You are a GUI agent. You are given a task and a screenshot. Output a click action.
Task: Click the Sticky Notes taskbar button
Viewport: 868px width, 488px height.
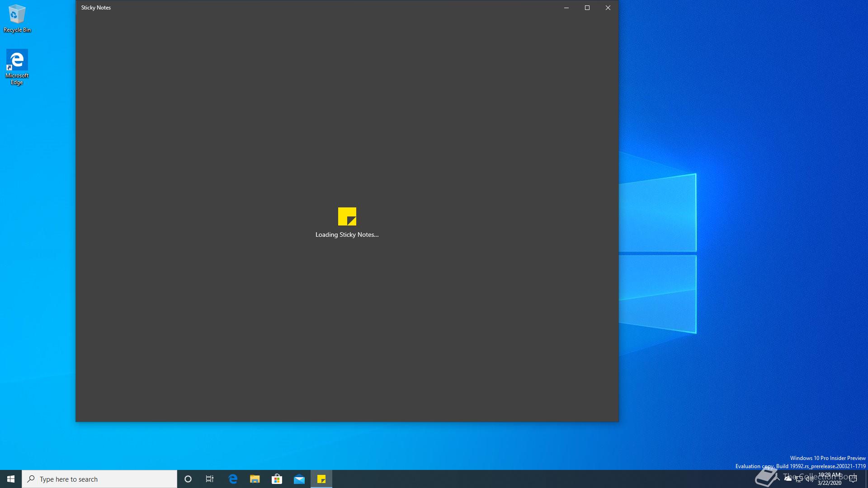click(321, 479)
